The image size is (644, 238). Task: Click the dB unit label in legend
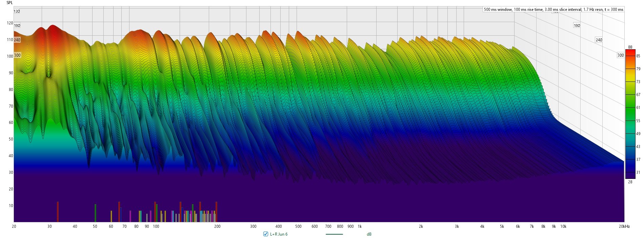pos(369,234)
